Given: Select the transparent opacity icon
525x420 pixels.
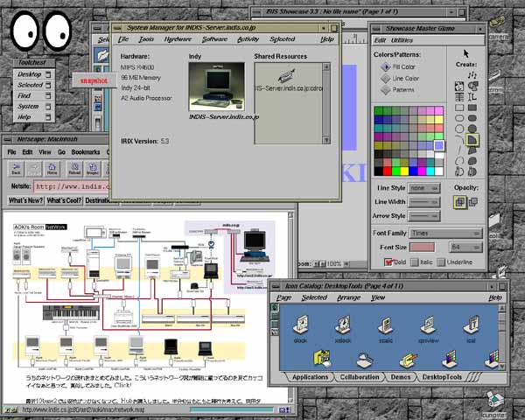Looking at the screenshot, I should [x=473, y=202].
